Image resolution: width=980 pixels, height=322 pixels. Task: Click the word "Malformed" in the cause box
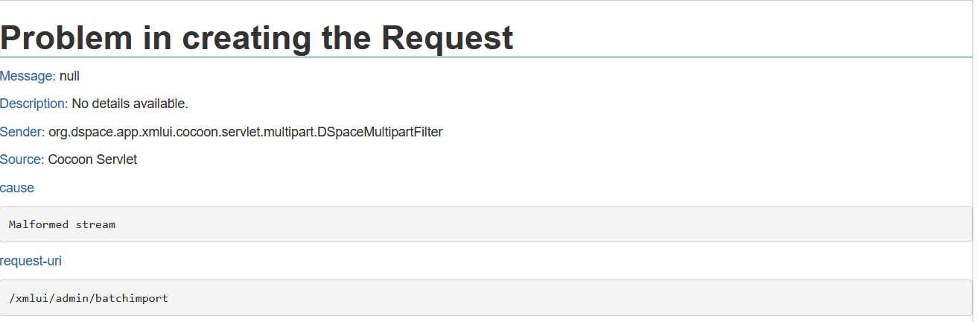tap(39, 224)
